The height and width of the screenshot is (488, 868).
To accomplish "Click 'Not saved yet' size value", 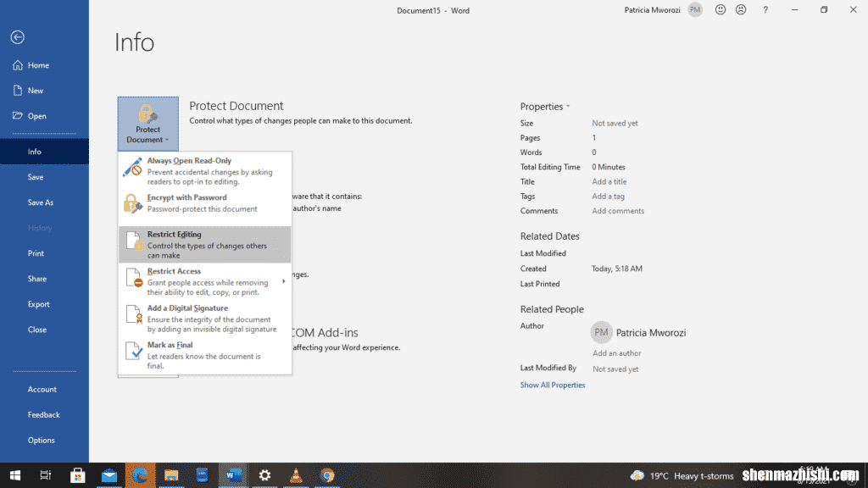I will click(x=615, y=124).
